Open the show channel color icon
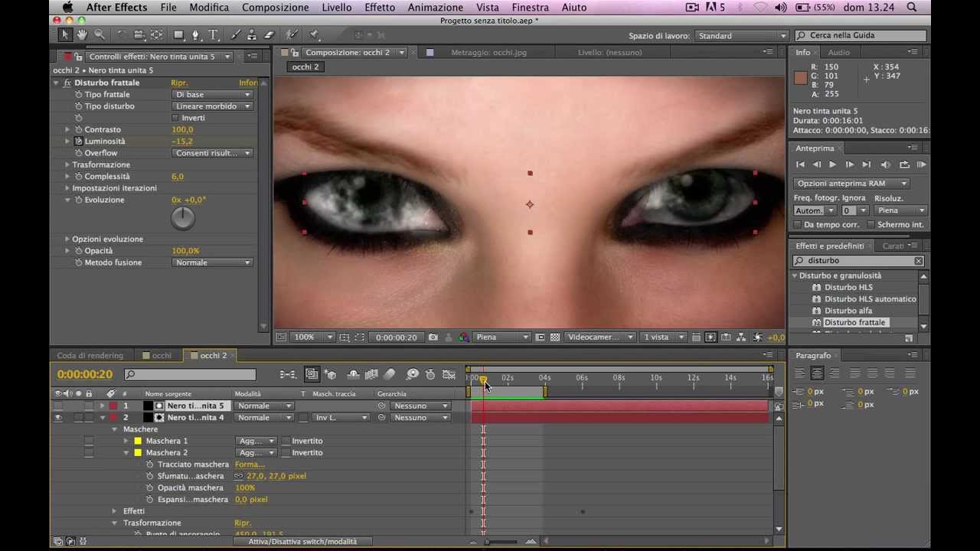Viewport: 980px width, 551px height. click(x=464, y=337)
